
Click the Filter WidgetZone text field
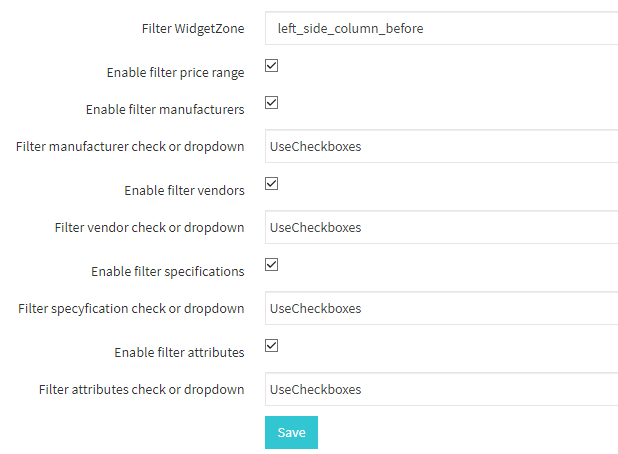pos(441,28)
